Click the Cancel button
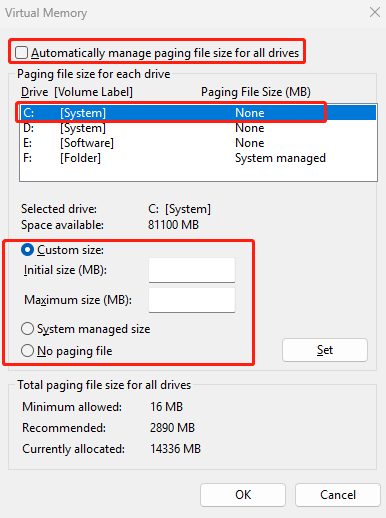The width and height of the screenshot is (386, 518). pyautogui.click(x=338, y=495)
